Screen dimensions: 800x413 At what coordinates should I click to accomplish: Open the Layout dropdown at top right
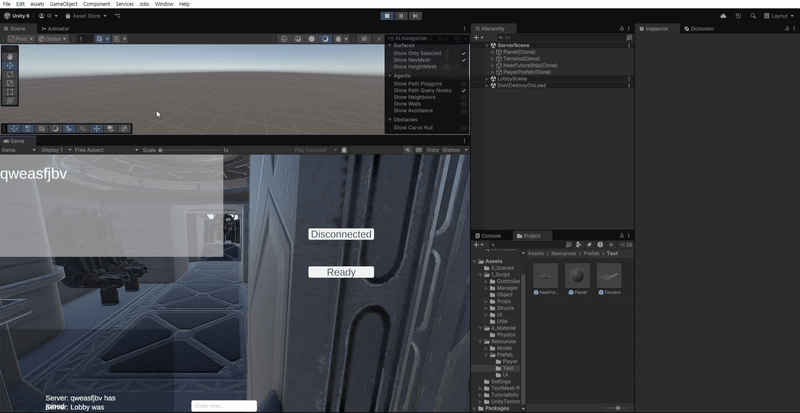pyautogui.click(x=779, y=16)
